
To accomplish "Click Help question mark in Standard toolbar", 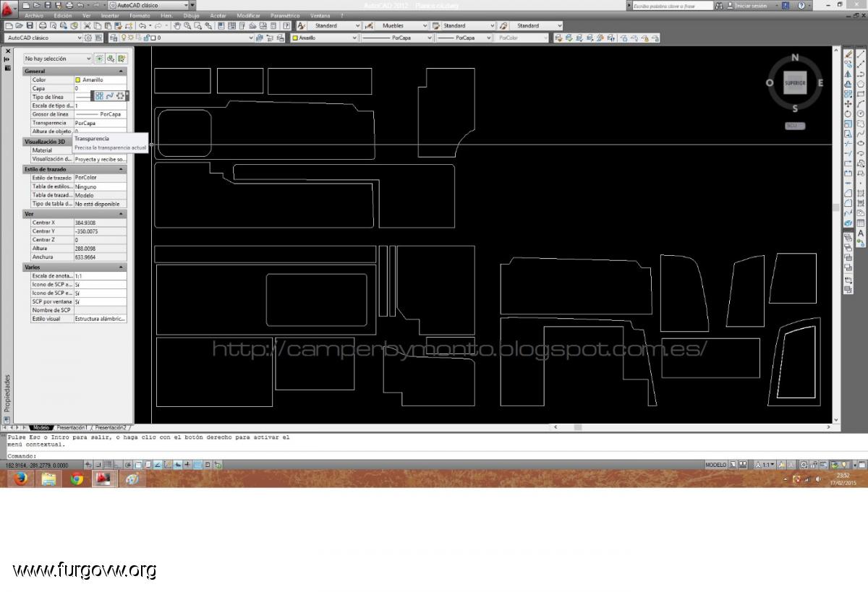I will (286, 25).
